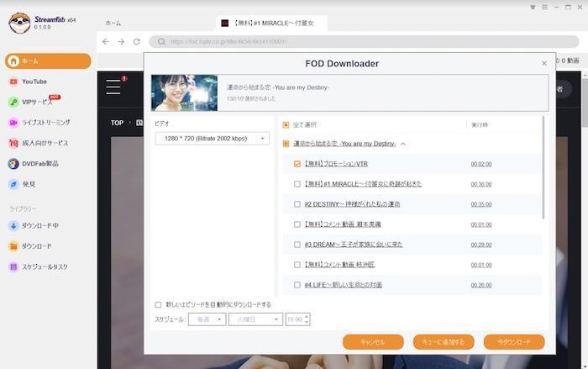Toggle the series-level -You are my Destiny- checkbox
Viewport: 588px width, 369px height.
pos(286,144)
